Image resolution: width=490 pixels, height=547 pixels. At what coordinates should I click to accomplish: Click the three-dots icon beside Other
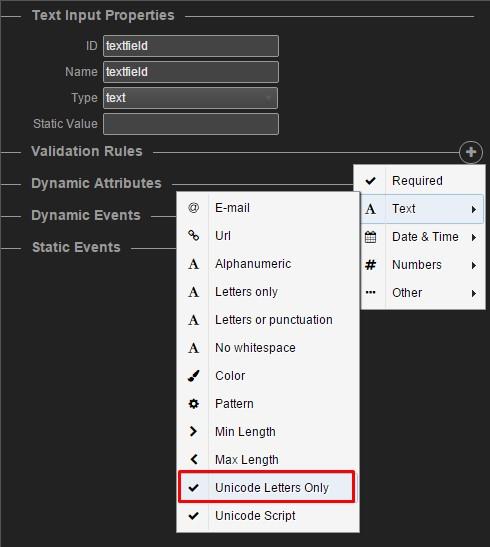(370, 292)
